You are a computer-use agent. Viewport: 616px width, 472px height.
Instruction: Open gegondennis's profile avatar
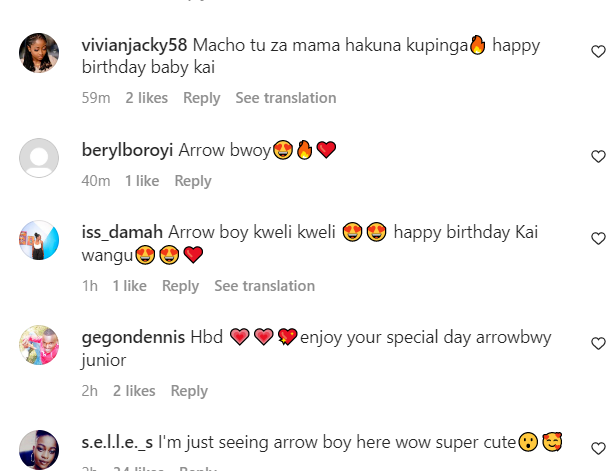(x=41, y=345)
